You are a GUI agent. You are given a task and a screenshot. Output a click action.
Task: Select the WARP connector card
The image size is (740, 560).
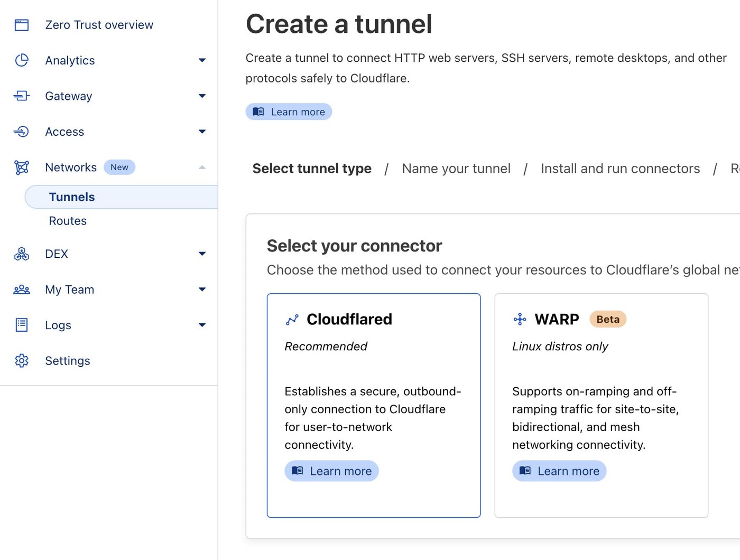click(602, 406)
